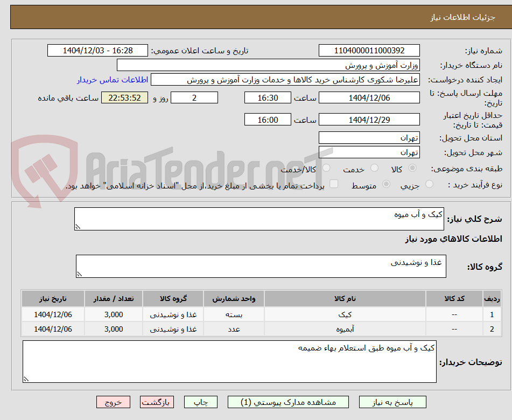This screenshot has height=420, width=512.
Task: Click the شرح کلی نیاز text area
Action: (259, 219)
